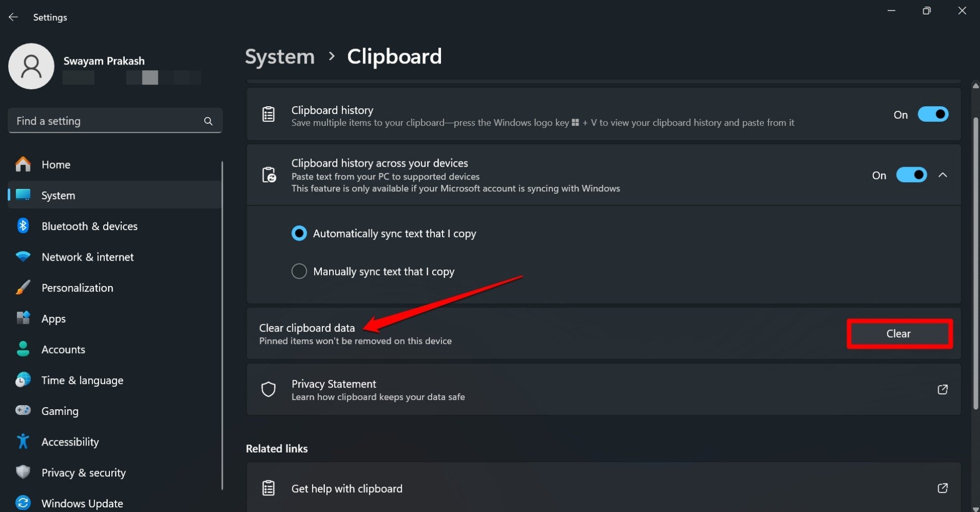Click the Windows Update sync icon
The height and width of the screenshot is (512, 980).
click(23, 503)
